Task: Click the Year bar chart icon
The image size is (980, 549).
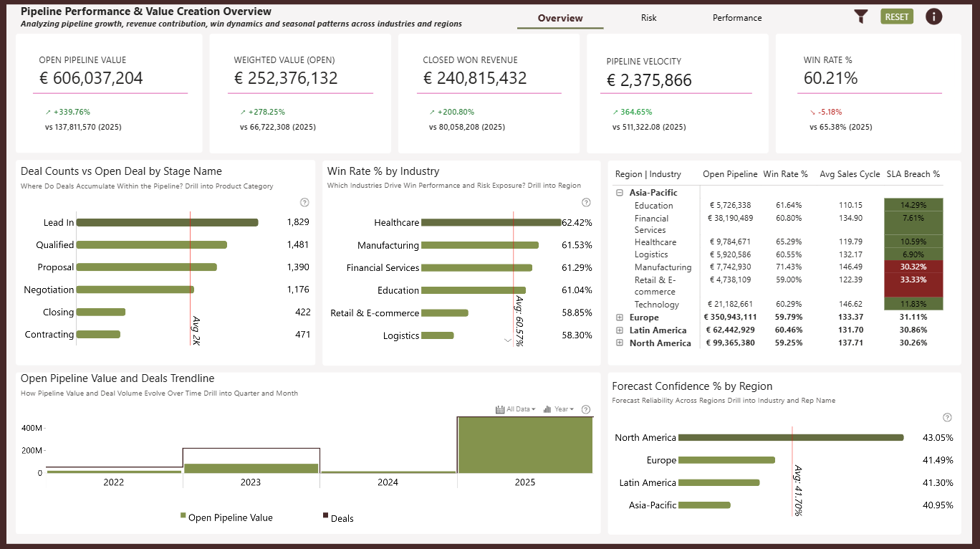Action: pos(547,409)
